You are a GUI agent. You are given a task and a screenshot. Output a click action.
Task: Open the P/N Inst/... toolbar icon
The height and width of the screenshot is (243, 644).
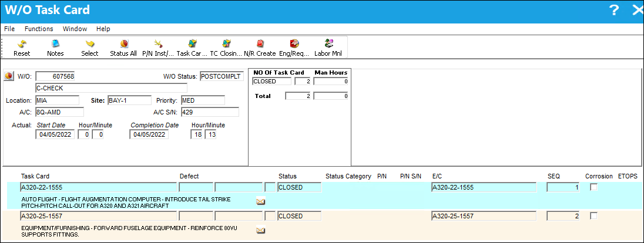(158, 43)
